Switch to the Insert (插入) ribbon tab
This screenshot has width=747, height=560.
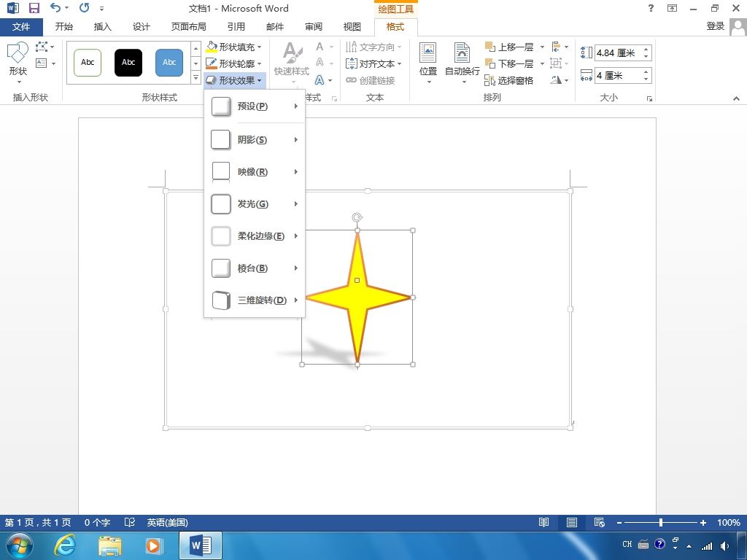coord(103,27)
